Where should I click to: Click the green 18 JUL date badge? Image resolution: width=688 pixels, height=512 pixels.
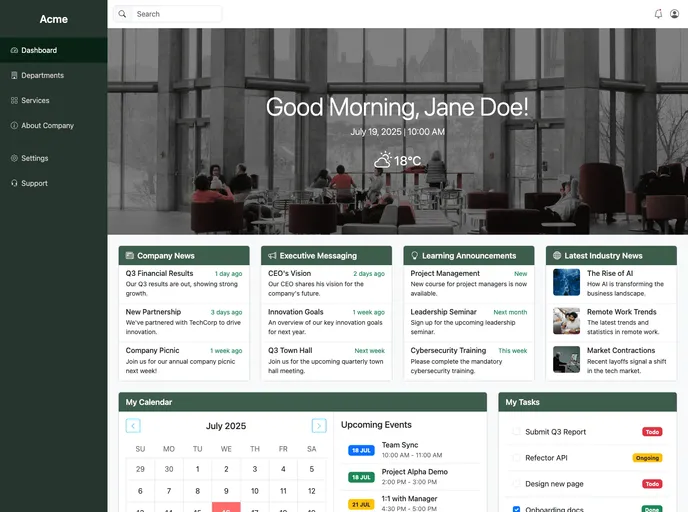[361, 477]
